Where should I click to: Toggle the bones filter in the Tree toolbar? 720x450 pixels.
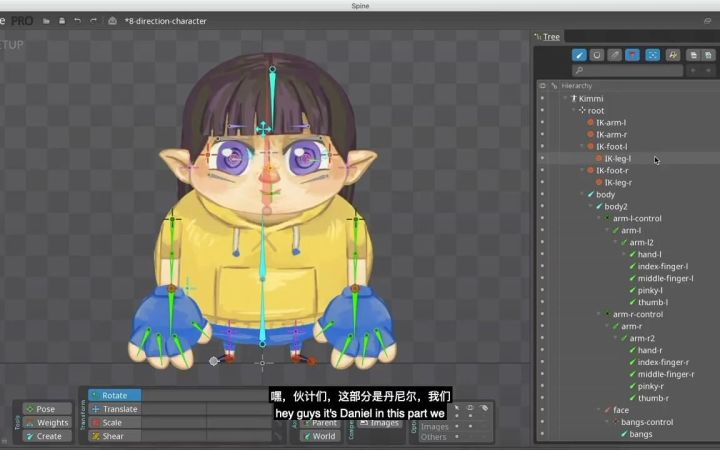(x=579, y=55)
